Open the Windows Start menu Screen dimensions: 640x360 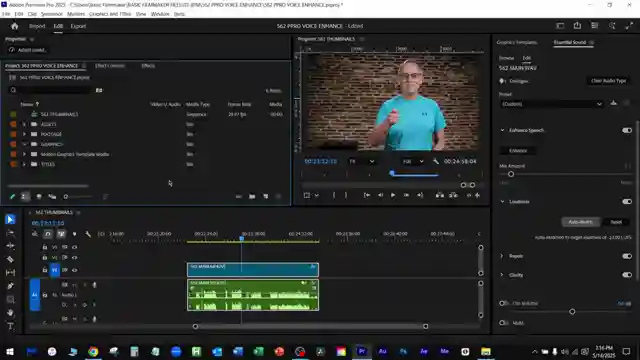10,351
